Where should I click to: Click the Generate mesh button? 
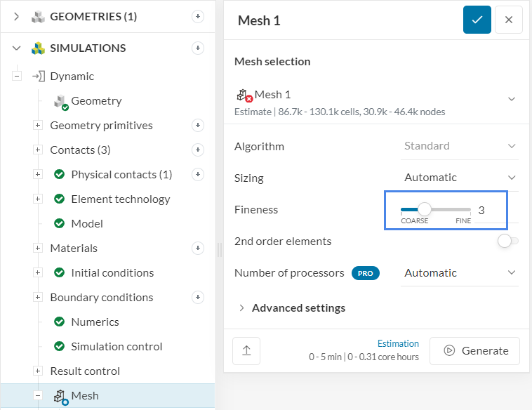pos(474,351)
